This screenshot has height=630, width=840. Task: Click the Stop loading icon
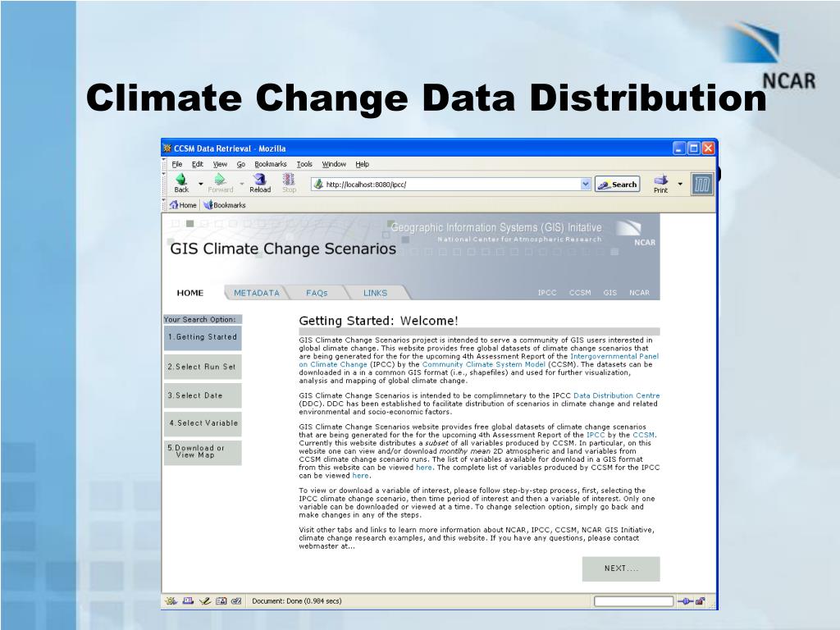(x=289, y=180)
